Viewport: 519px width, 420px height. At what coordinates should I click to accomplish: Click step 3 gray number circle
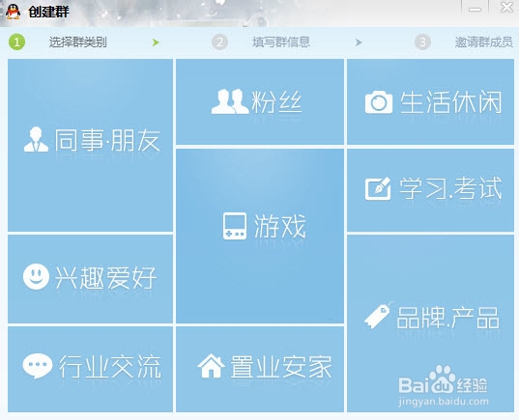click(422, 42)
